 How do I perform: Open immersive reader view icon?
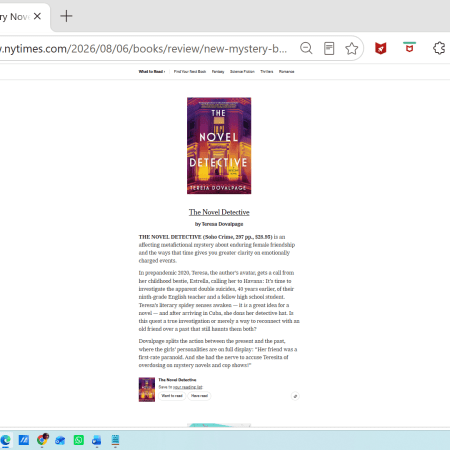click(329, 48)
